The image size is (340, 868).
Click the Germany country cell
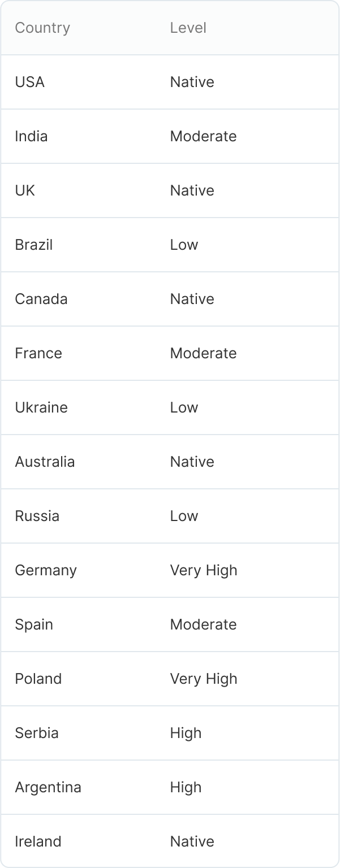(x=46, y=570)
